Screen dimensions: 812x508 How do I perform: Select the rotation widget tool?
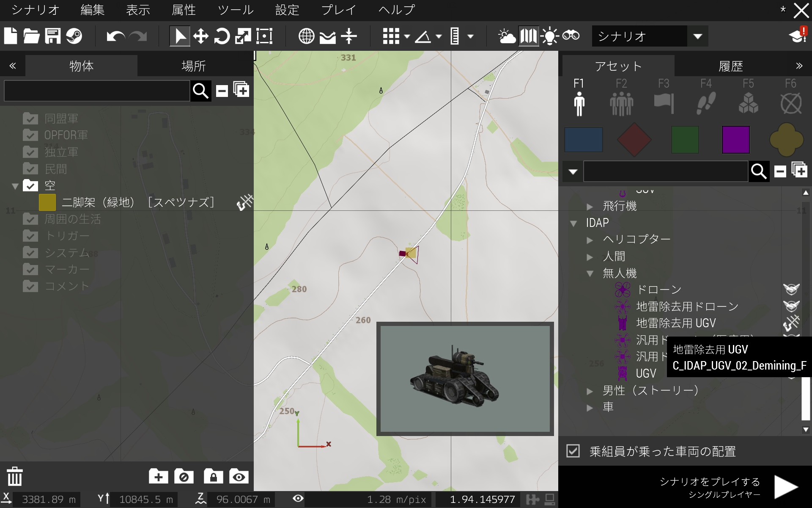point(222,36)
